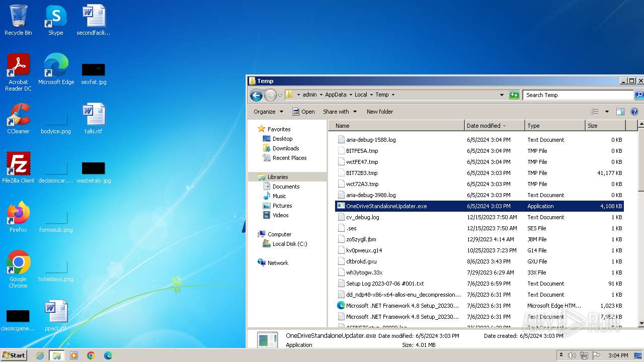Viewport: 644px width, 362px height.
Task: Refresh the Temp folder view
Action: click(514, 95)
